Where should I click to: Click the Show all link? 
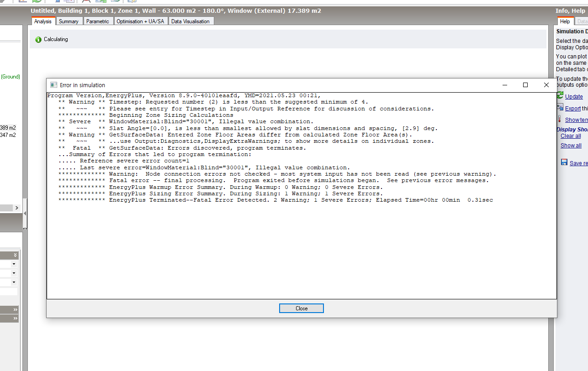(x=571, y=146)
